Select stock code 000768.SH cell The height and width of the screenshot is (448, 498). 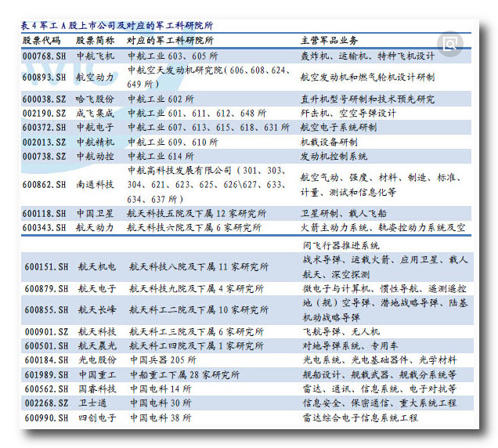pos(45,56)
